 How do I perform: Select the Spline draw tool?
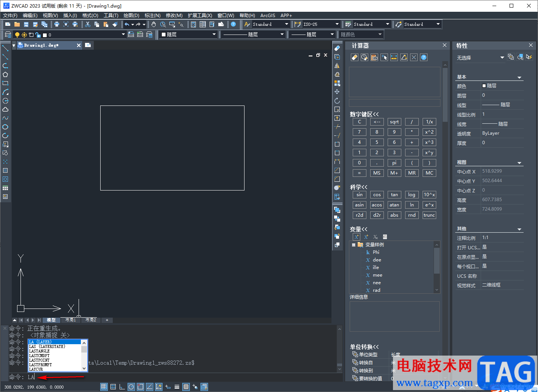point(5,118)
